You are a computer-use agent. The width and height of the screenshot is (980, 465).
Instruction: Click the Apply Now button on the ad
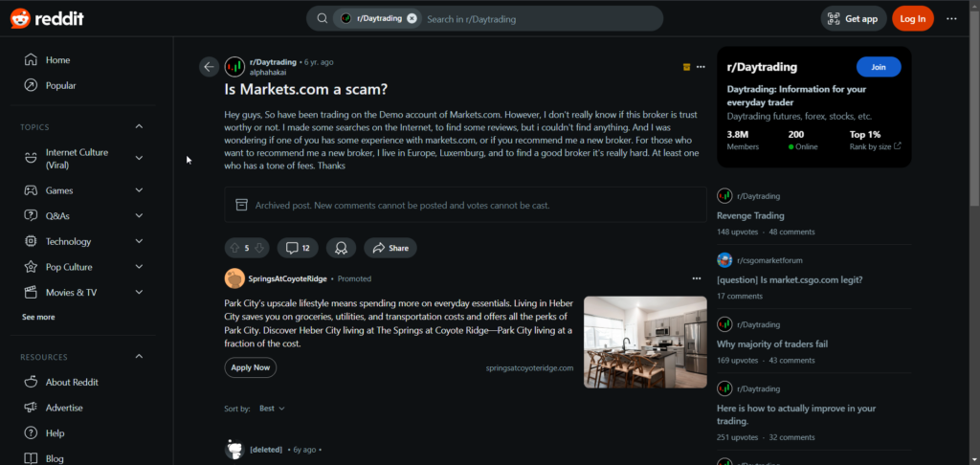pyautogui.click(x=250, y=367)
